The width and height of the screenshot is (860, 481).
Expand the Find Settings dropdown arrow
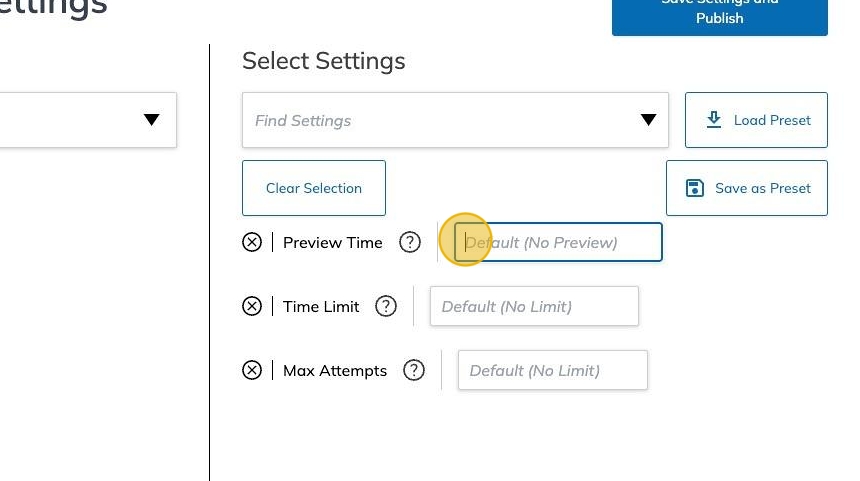648,120
